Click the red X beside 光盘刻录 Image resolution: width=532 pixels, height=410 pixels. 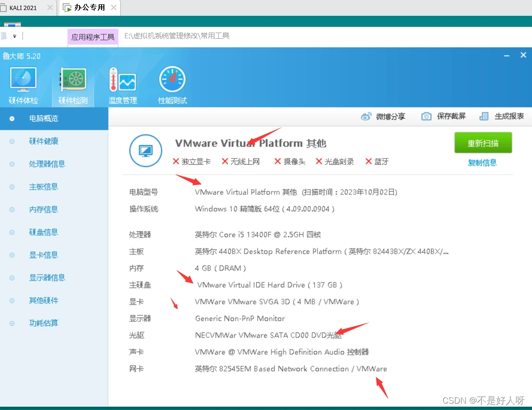tap(319, 161)
